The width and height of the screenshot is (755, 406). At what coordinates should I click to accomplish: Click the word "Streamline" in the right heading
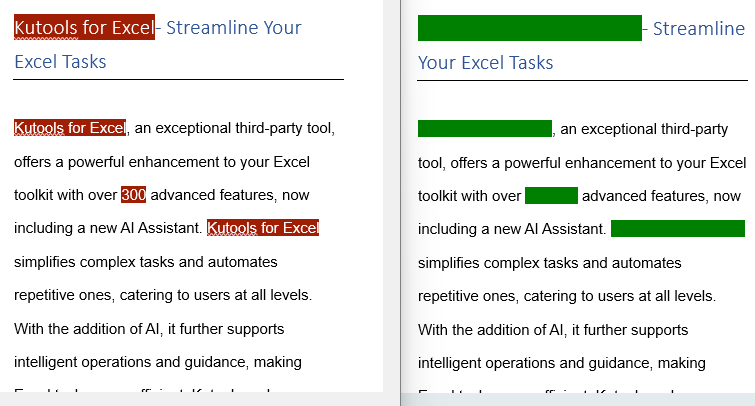(x=699, y=29)
